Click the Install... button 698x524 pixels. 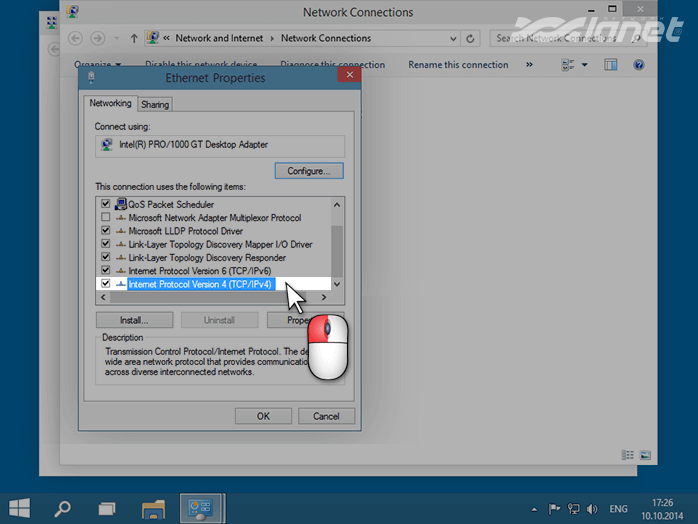[134, 320]
